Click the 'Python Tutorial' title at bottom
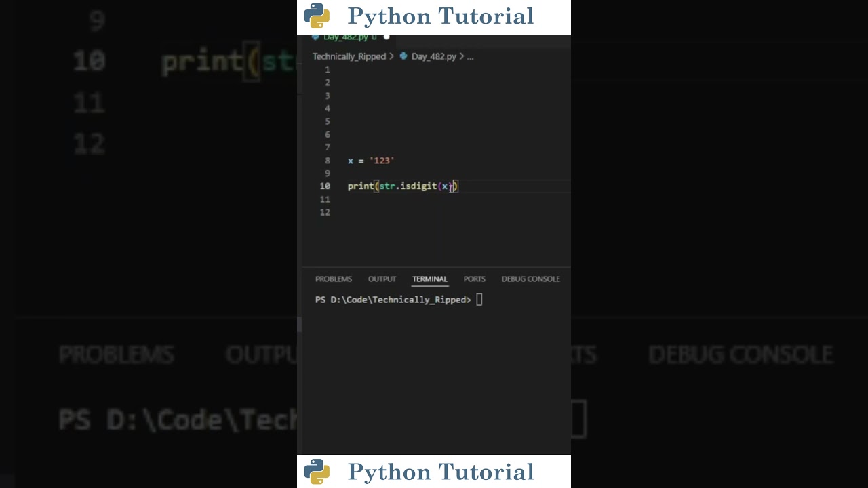 [x=441, y=472]
